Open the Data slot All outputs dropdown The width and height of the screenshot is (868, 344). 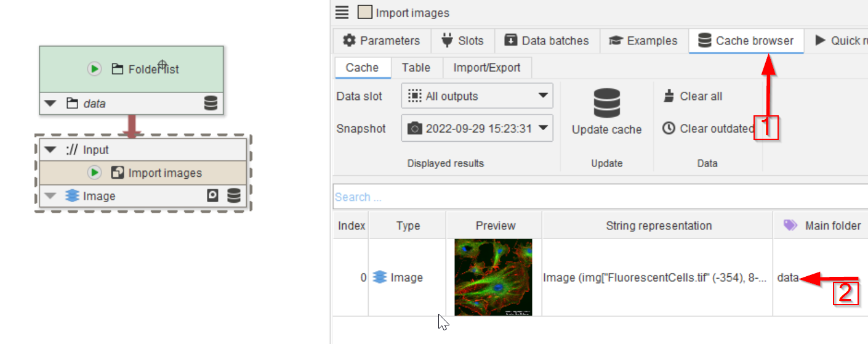pos(477,96)
